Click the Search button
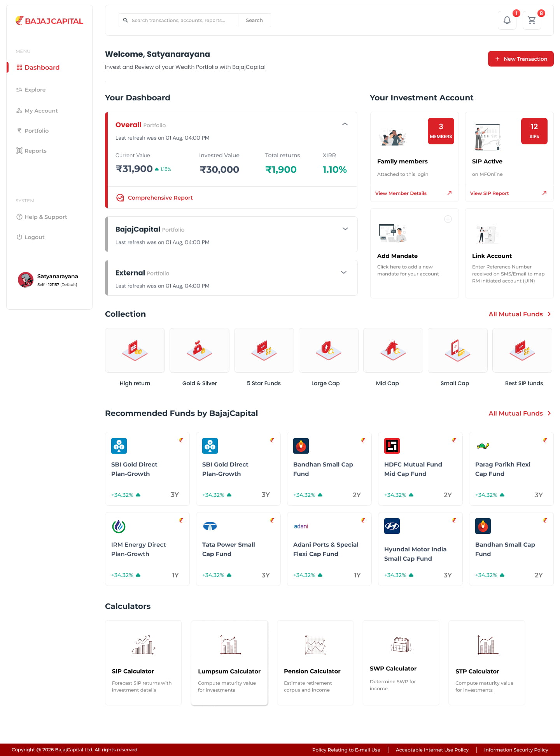Image resolution: width=560 pixels, height=756 pixels. [x=254, y=20]
